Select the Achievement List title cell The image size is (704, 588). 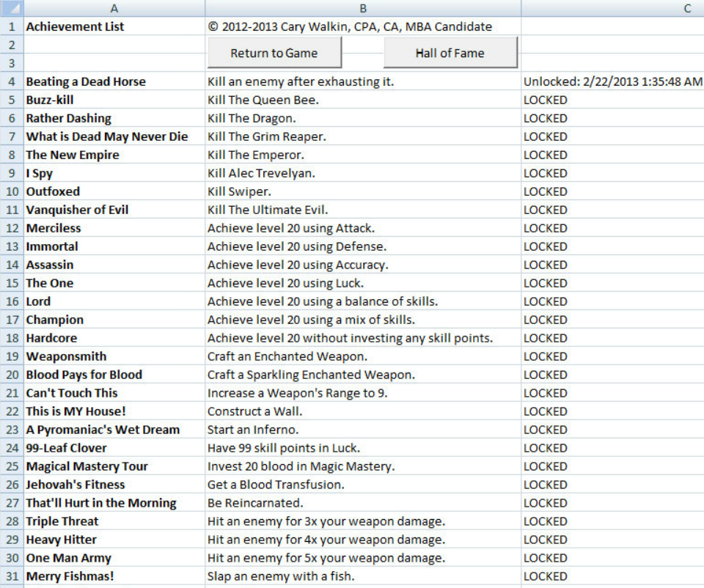[114, 26]
